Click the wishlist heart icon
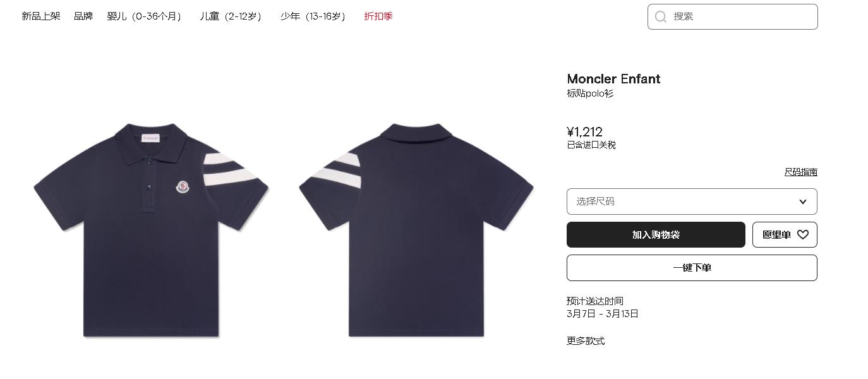 click(803, 234)
